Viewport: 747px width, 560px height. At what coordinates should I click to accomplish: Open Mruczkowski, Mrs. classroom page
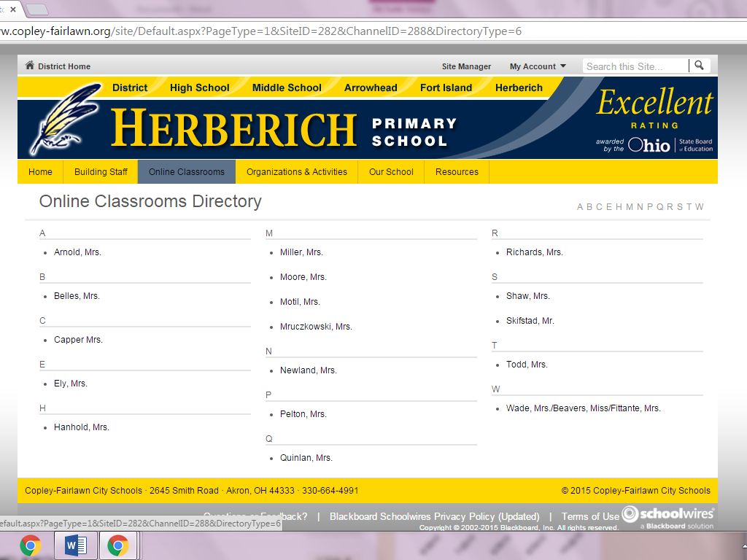[x=316, y=327]
